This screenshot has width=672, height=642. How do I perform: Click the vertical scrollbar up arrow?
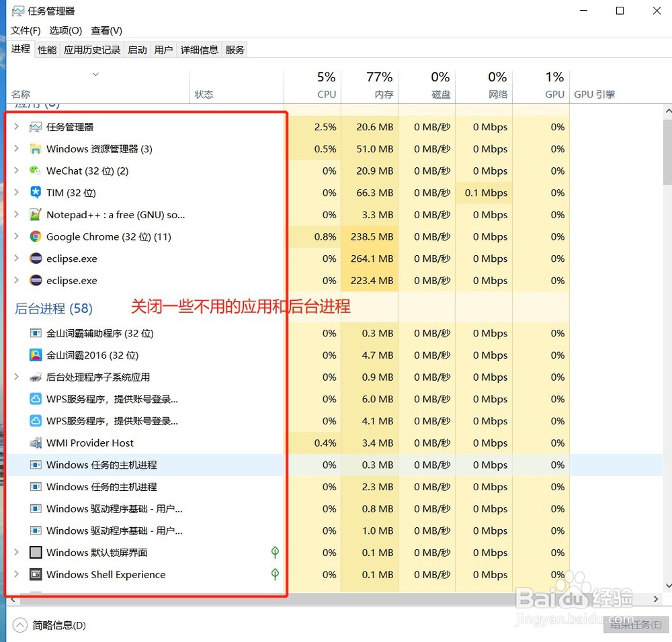point(668,111)
